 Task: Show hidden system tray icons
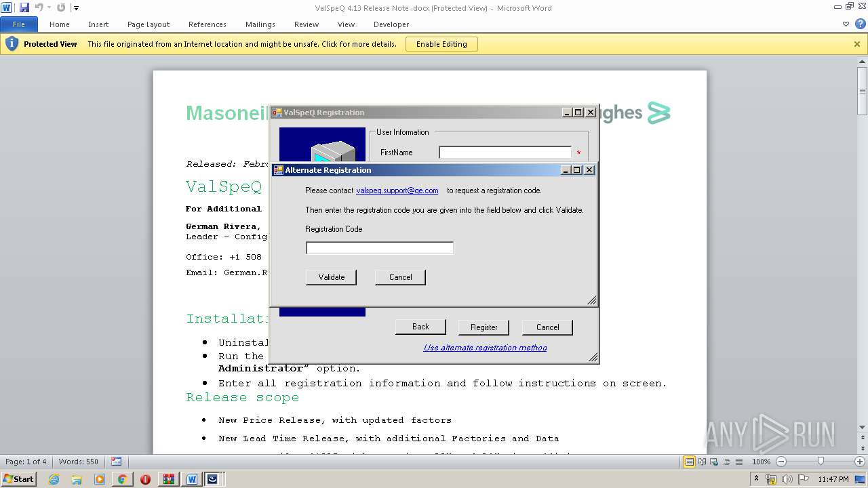click(x=756, y=479)
